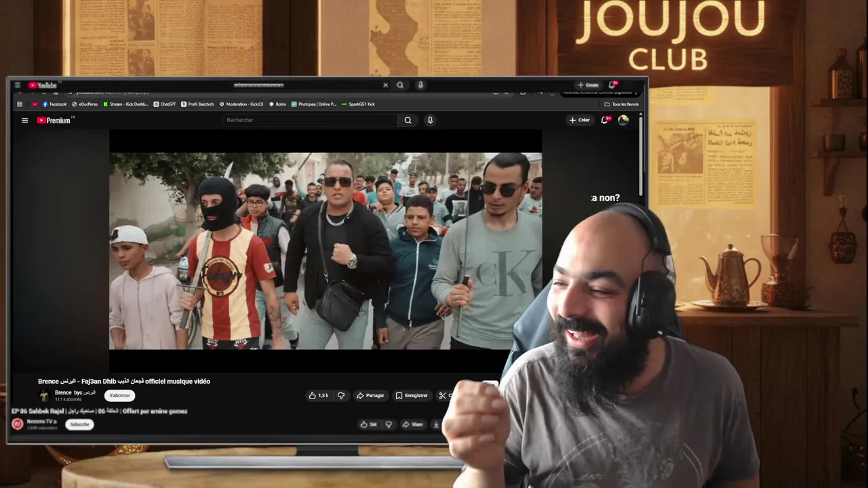The image size is (868, 488).
Task: Click Partager to share the video
Action: [x=370, y=396]
